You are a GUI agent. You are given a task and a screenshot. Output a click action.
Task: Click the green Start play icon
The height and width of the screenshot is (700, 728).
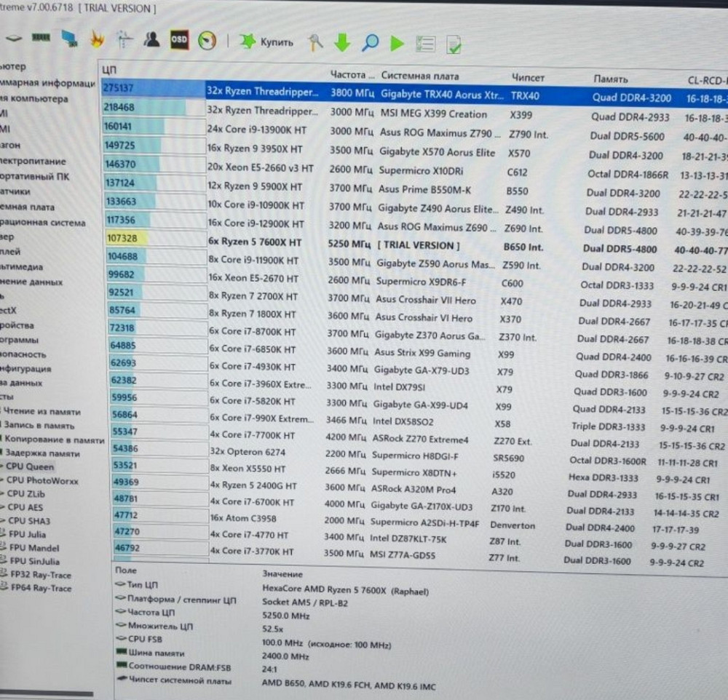(397, 44)
